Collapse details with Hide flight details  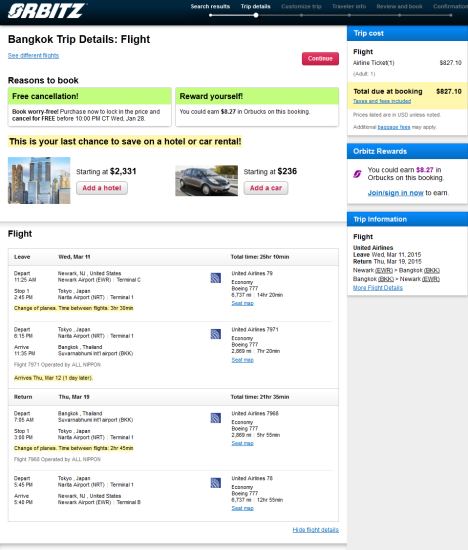coord(316,530)
